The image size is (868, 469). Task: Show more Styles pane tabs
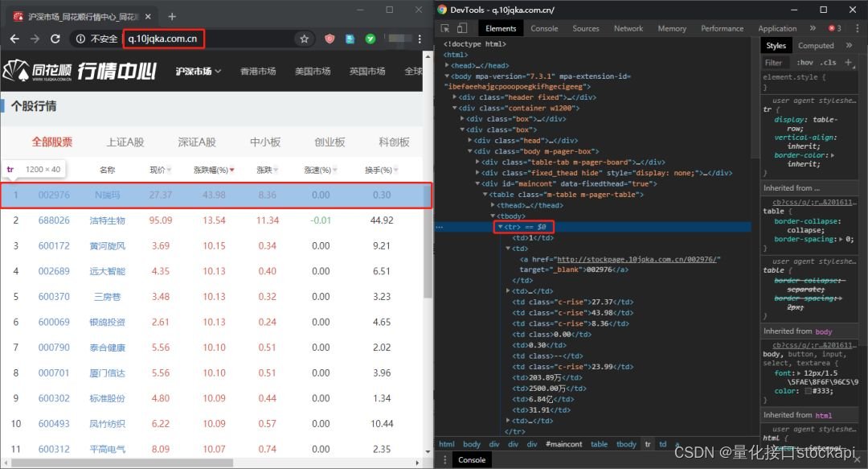(x=849, y=46)
